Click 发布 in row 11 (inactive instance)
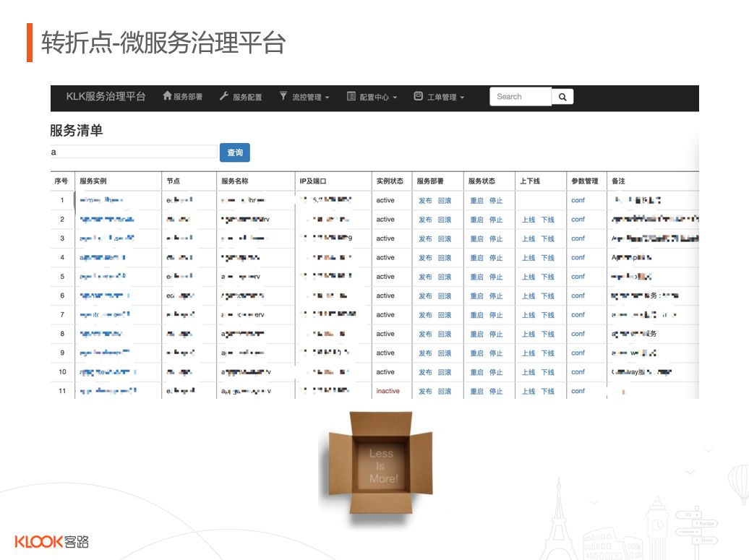The width and height of the screenshot is (749, 560). (425, 392)
